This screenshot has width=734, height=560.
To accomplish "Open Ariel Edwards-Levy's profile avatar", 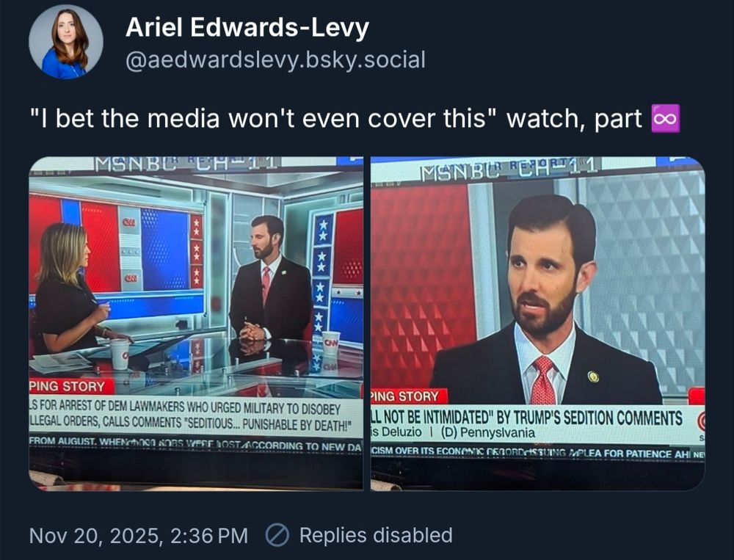I will [x=66, y=42].
